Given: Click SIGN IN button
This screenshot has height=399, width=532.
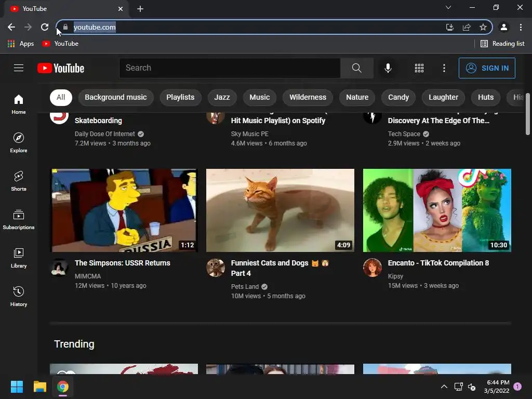Looking at the screenshot, I should point(487,68).
